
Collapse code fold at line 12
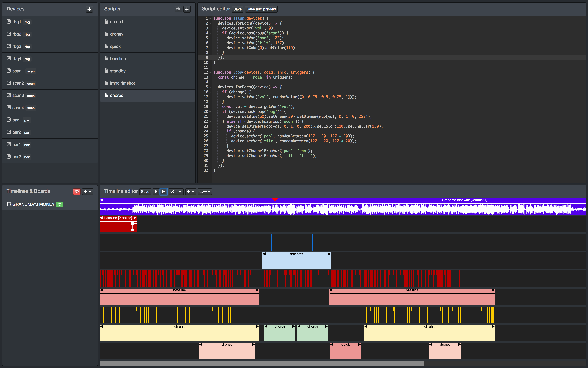[x=210, y=73]
